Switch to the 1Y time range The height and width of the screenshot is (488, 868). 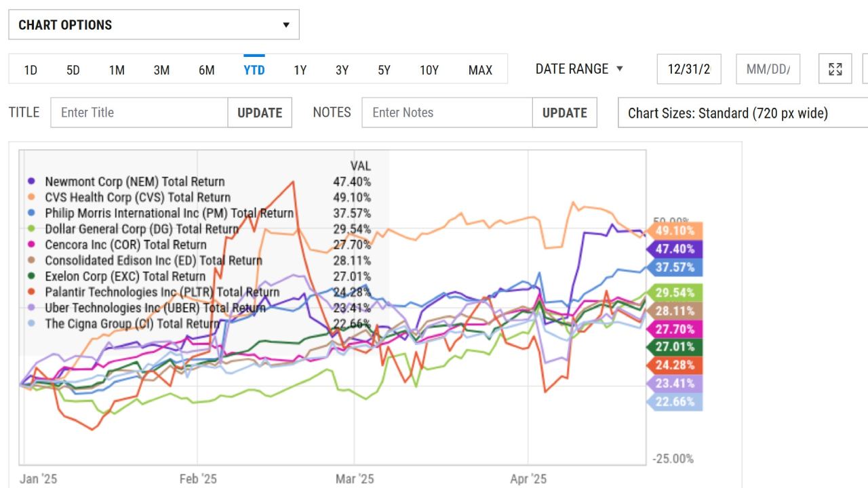tap(300, 70)
